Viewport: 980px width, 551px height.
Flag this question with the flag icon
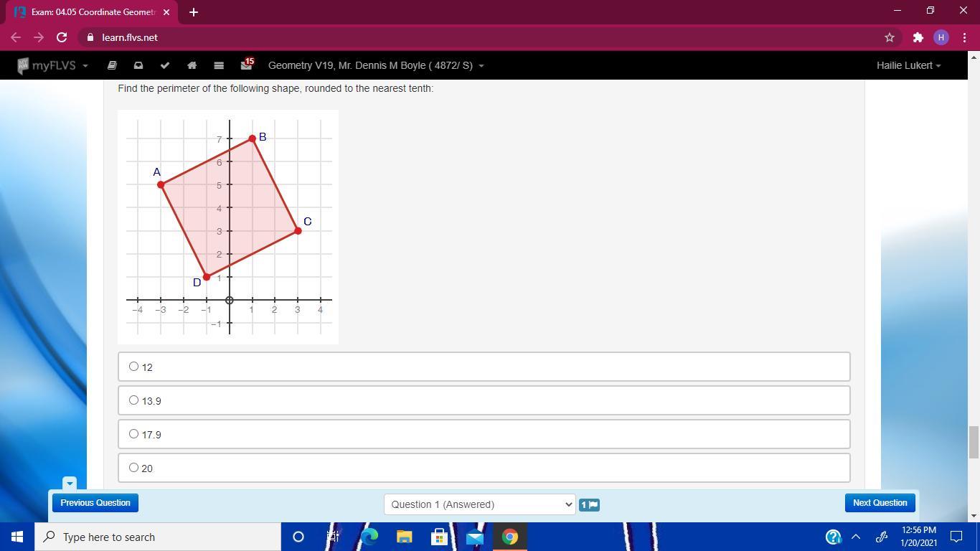(x=589, y=504)
